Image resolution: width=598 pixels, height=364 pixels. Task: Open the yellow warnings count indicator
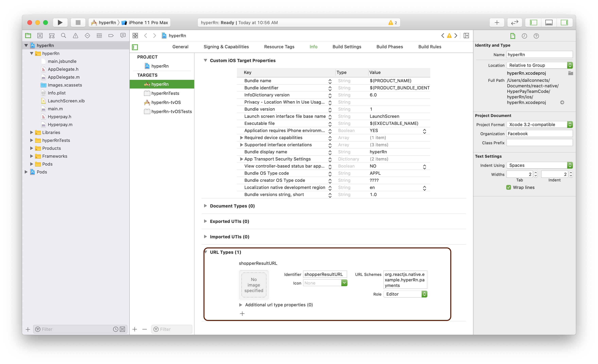[392, 23]
